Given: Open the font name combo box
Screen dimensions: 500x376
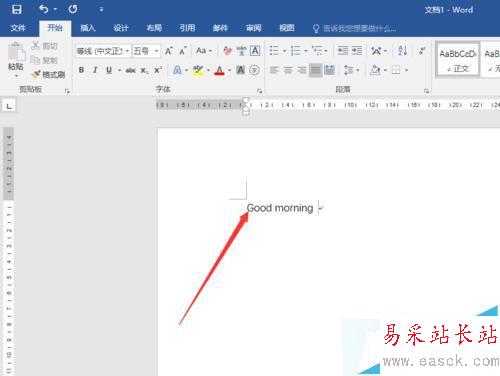Looking at the screenshot, I should coord(103,51).
